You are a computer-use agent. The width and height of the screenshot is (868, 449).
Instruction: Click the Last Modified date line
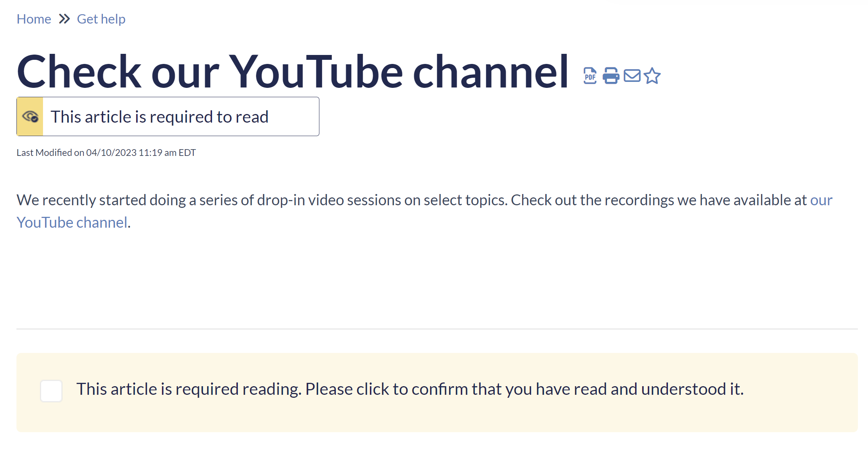106,153
